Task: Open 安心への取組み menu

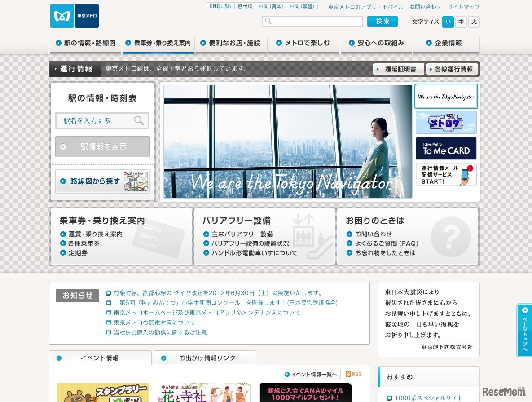Action: (x=376, y=44)
